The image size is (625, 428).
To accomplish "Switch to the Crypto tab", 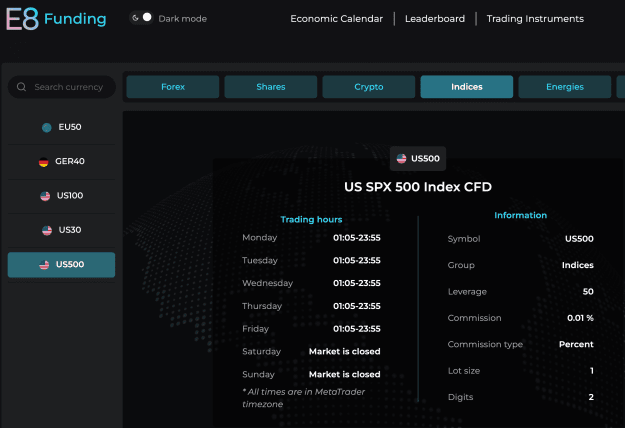I will click(x=369, y=87).
